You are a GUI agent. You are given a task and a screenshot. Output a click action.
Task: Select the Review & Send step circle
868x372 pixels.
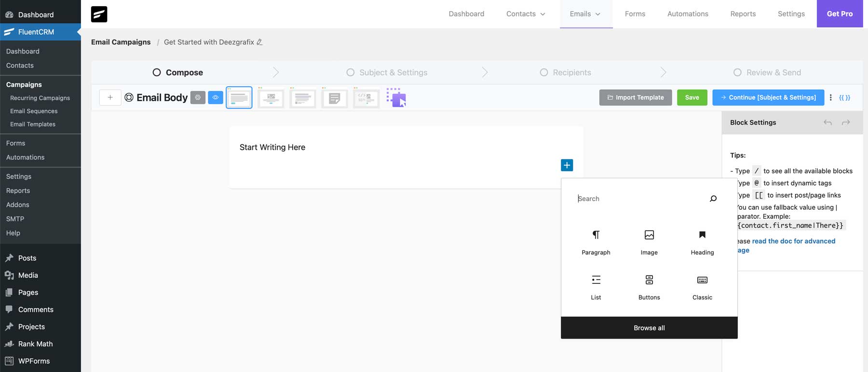pyautogui.click(x=737, y=72)
